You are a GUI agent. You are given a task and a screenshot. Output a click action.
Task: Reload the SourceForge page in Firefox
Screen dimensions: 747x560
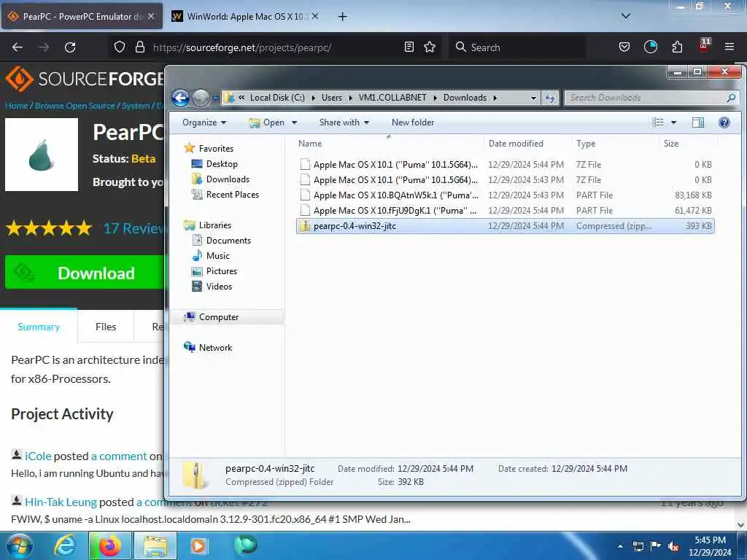70,47
